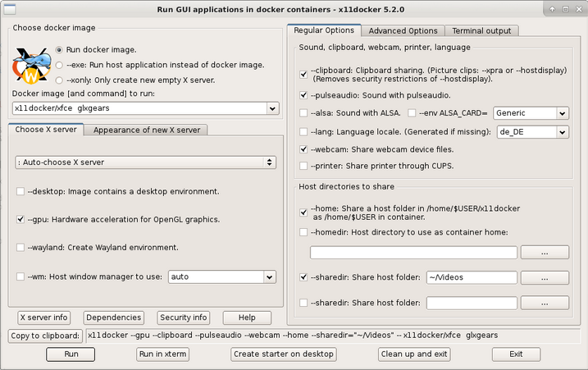Image resolution: width=588 pixels, height=370 pixels.
Task: Toggle --gpu hardware acceleration checkbox
Action: 21,219
